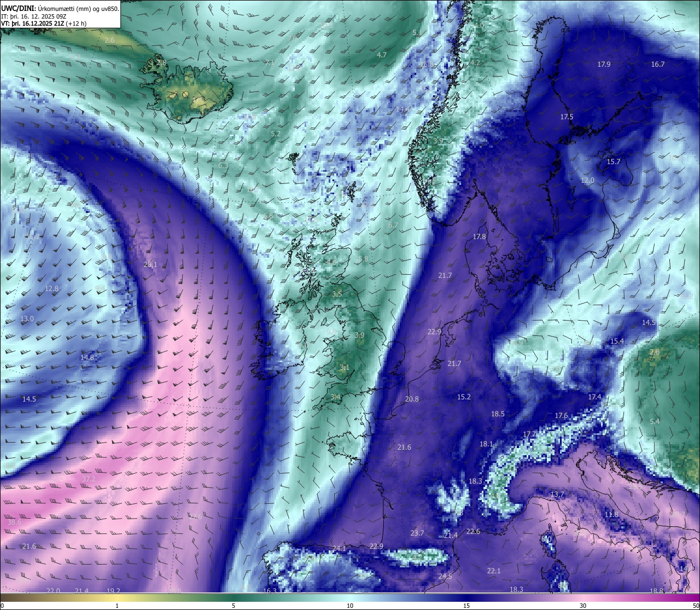This screenshot has height=610, width=700.
Task: Click the 4.7 value on the map
Action: coord(382,55)
